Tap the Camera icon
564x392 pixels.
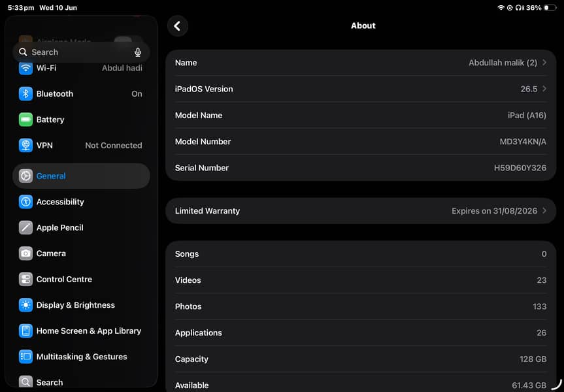(25, 253)
